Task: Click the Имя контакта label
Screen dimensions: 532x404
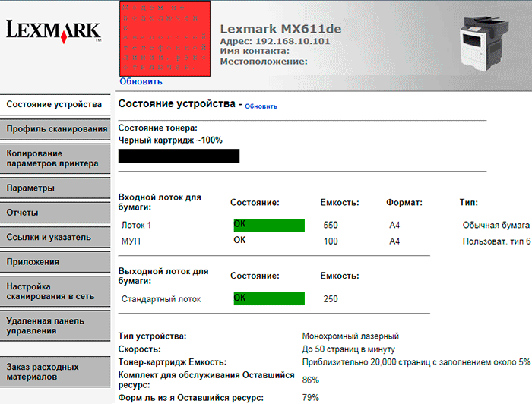Action: 255,51
